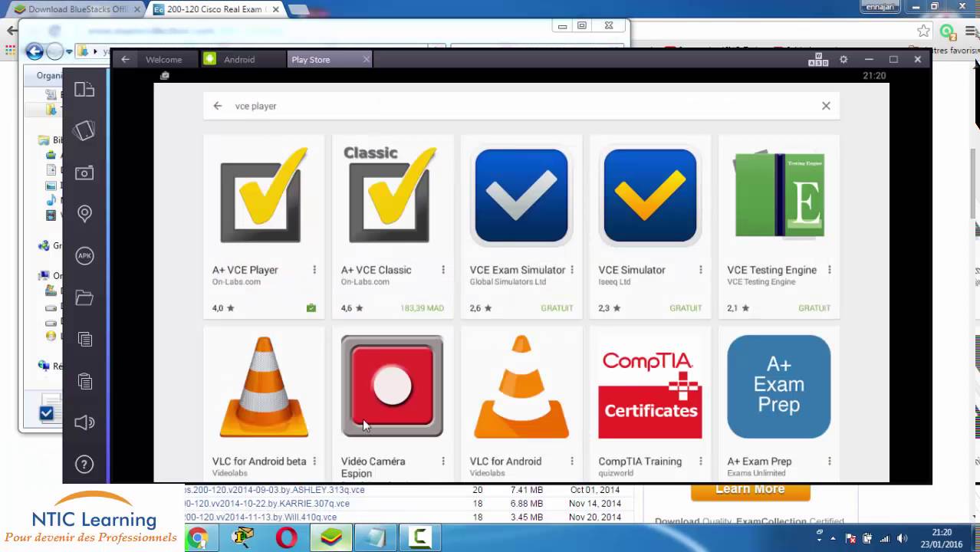Open the ASHLEY.313q.vce file link
980x552 pixels.
(275, 490)
